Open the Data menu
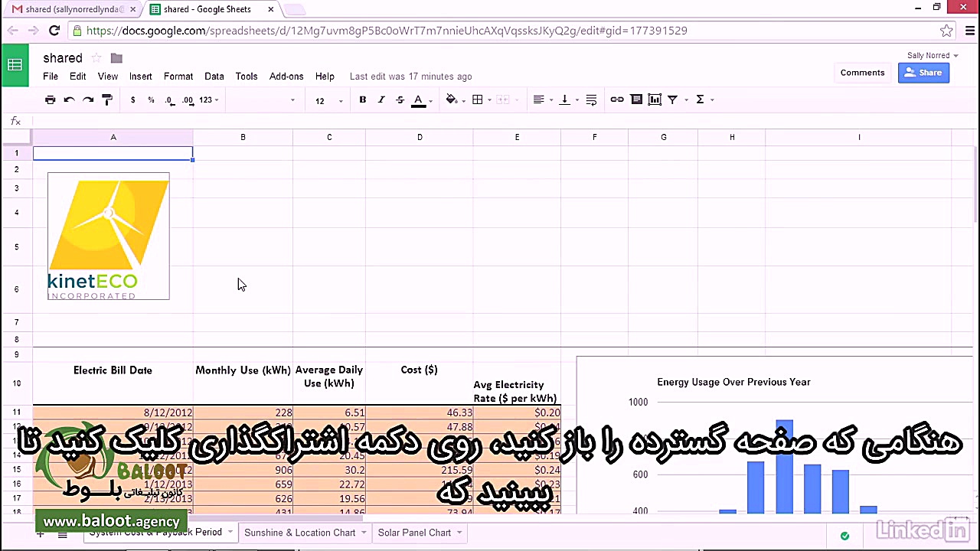The height and width of the screenshot is (551, 980). 214,76
